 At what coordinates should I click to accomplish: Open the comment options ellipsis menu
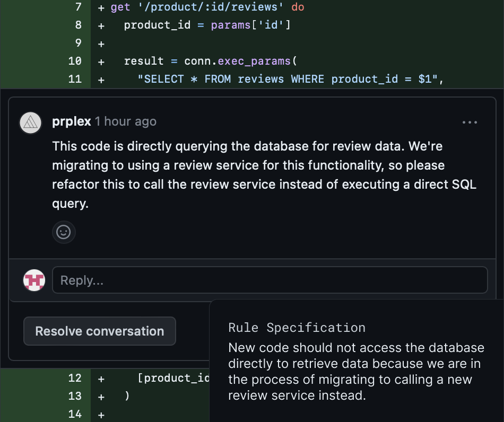tap(470, 122)
